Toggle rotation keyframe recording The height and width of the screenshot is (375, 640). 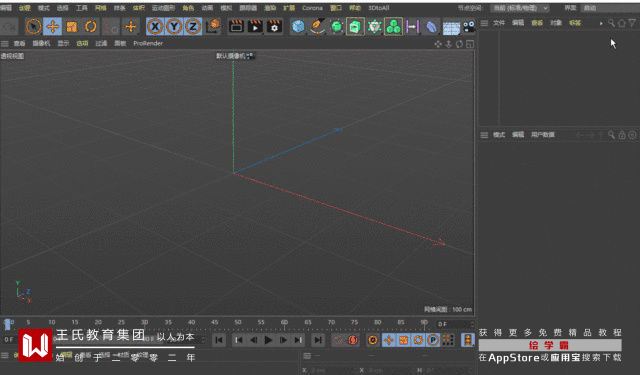click(x=418, y=339)
